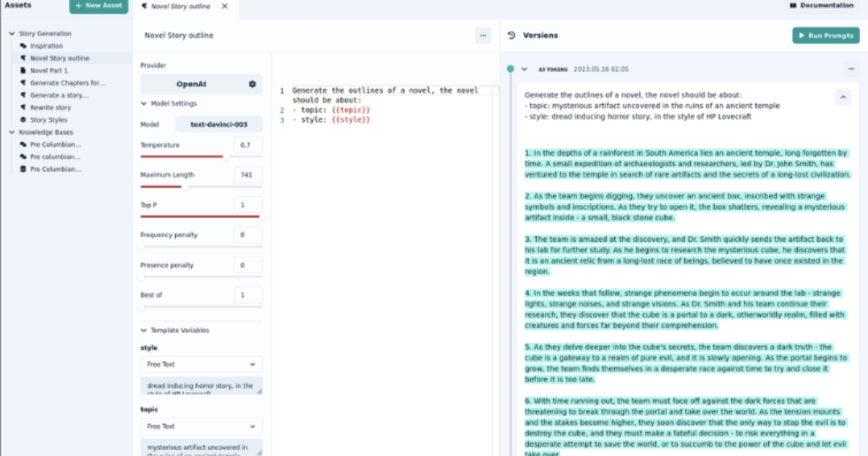Click the Presence penalty value field
This screenshot has height=456, width=868.
[x=248, y=266]
